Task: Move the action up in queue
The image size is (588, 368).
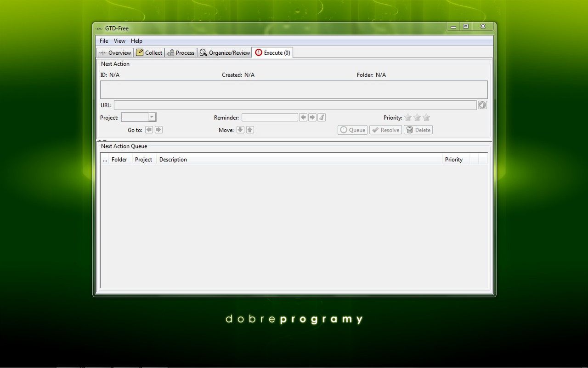Action: (250, 130)
